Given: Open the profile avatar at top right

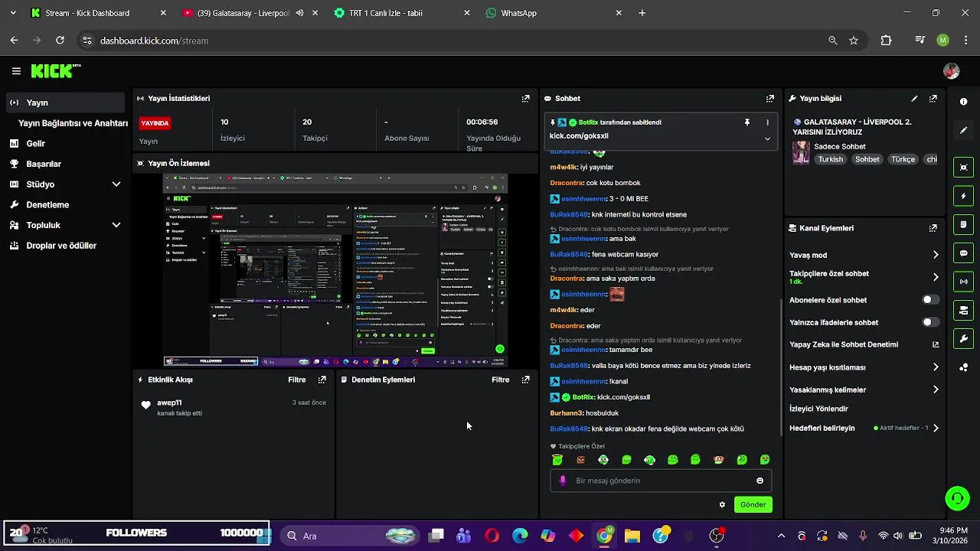Looking at the screenshot, I should point(952,71).
